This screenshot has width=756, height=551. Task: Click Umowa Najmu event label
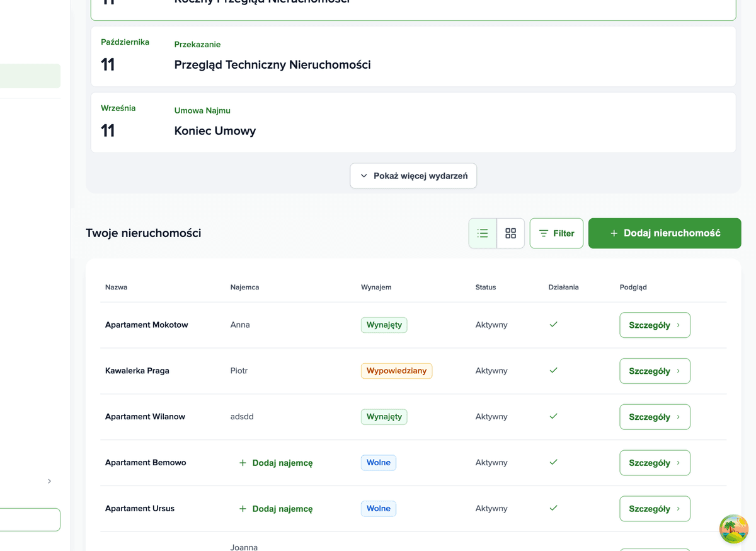coord(202,111)
